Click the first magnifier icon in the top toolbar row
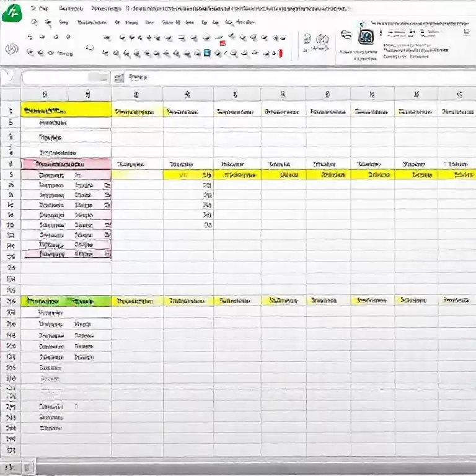Screen dimensions: 476x476 point(33,22)
